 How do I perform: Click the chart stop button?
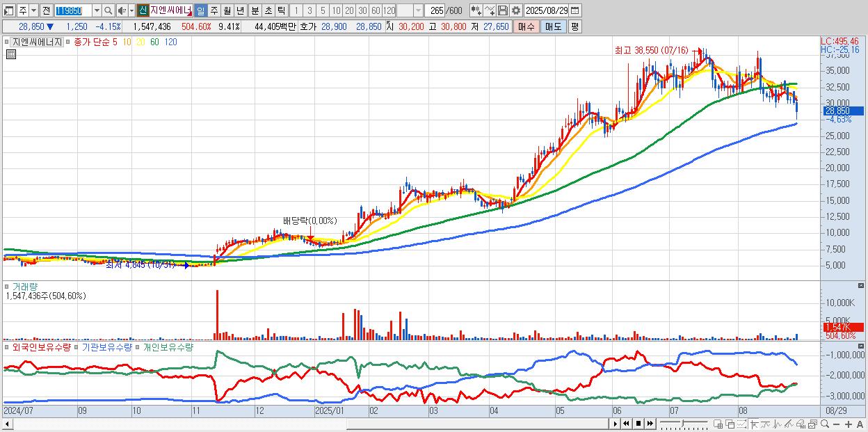coord(638,424)
